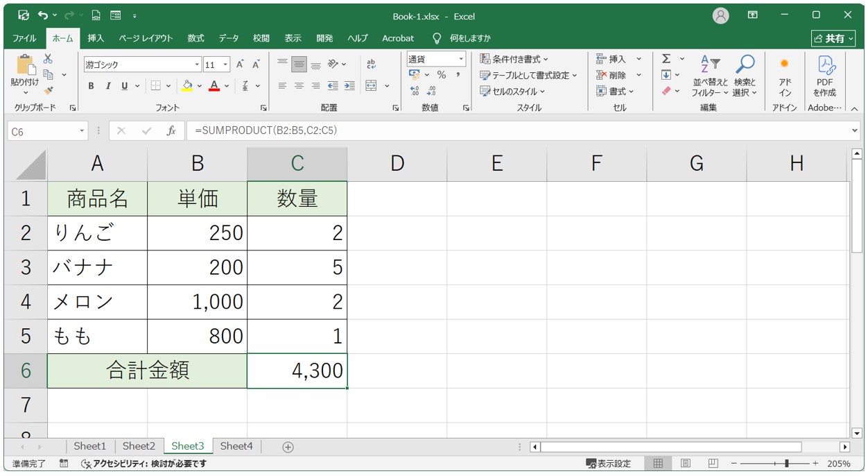868x476 pixels.
Task: Decrease the cell indent
Action: click(x=333, y=86)
